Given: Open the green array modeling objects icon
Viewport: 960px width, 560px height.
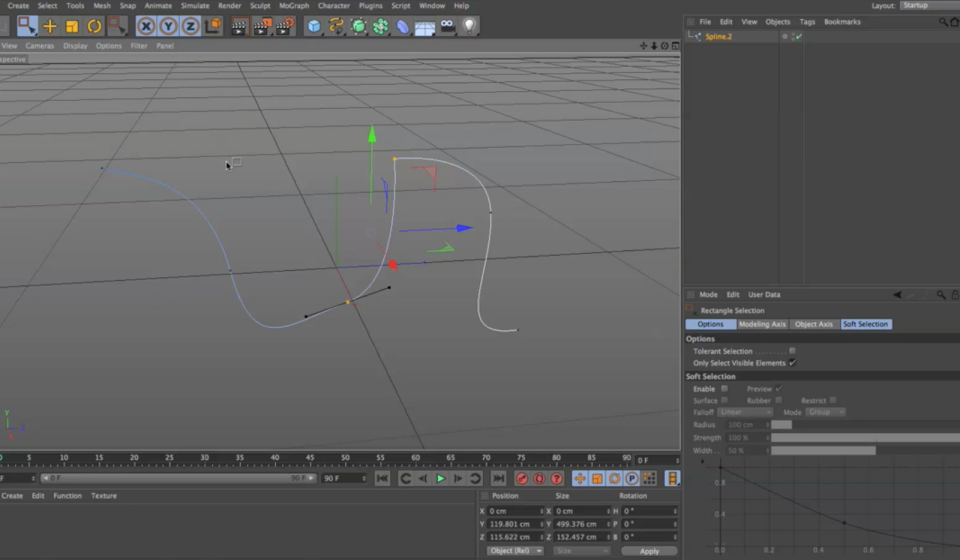Looking at the screenshot, I should (x=380, y=26).
